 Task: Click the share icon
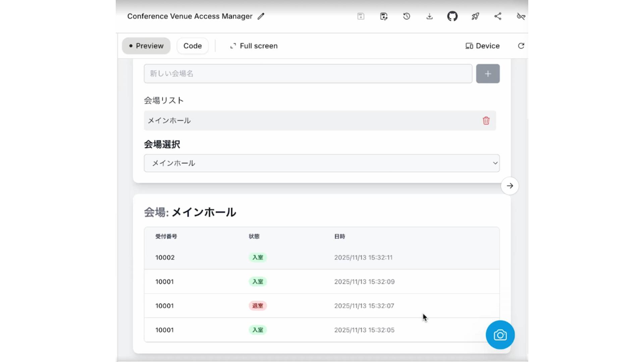click(498, 16)
